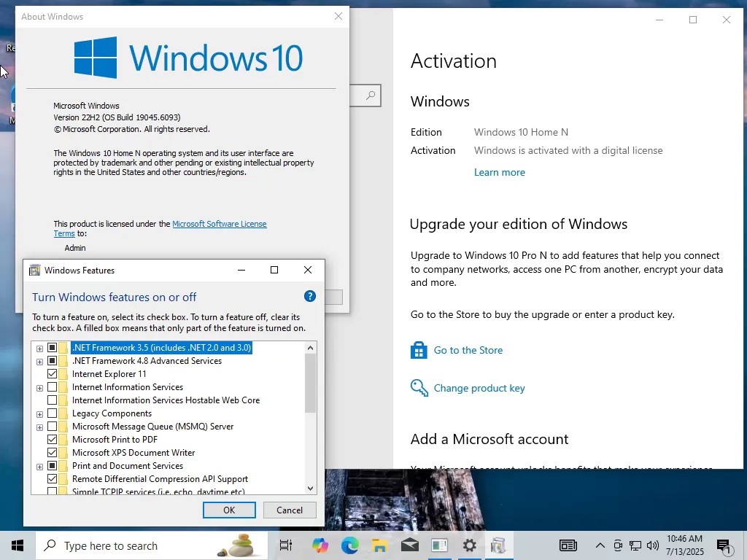Click the "Windows 10 Home N" edition text
The width and height of the screenshot is (747, 560).
click(x=521, y=132)
